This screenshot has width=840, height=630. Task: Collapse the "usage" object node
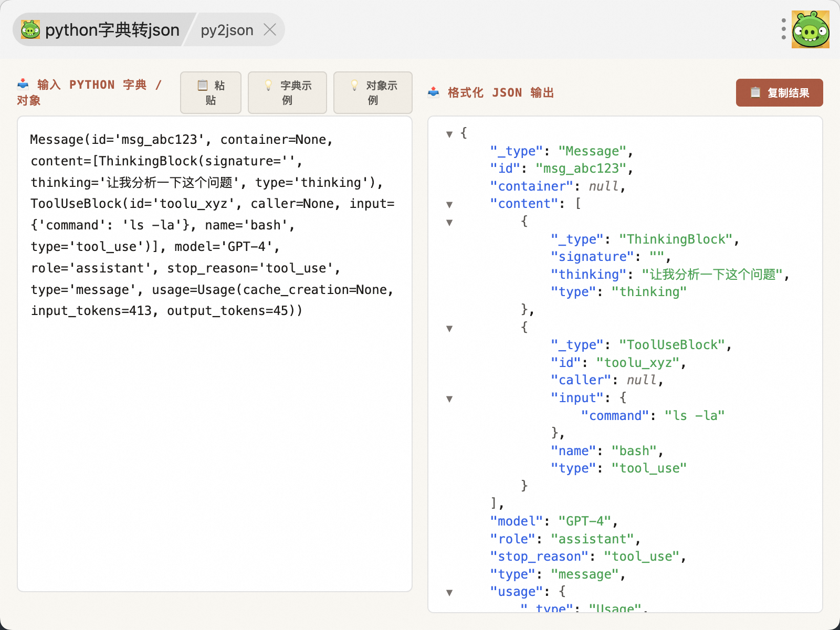[x=449, y=593]
